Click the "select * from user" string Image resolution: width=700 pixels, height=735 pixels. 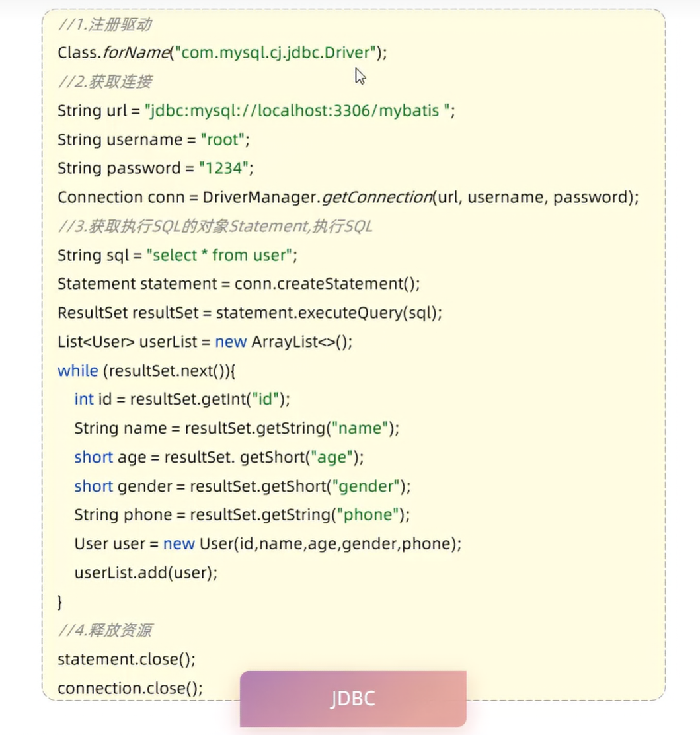[x=221, y=255]
